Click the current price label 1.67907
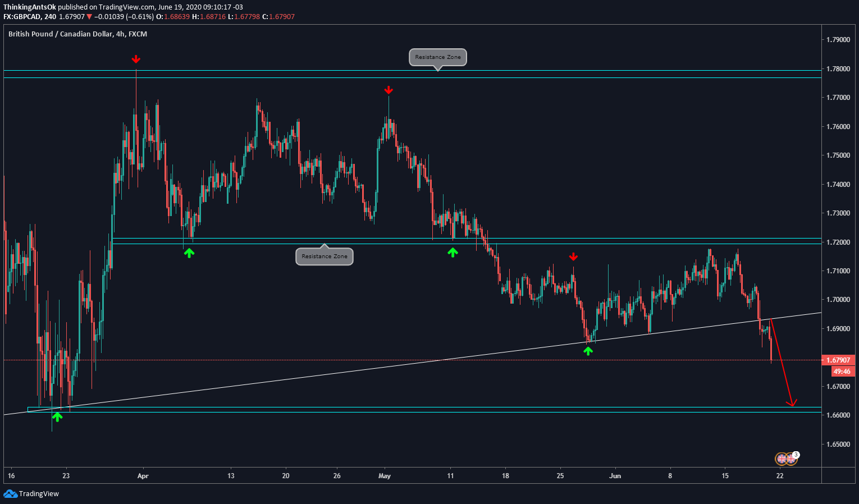Screen dimensions: 859x504 pos(839,360)
